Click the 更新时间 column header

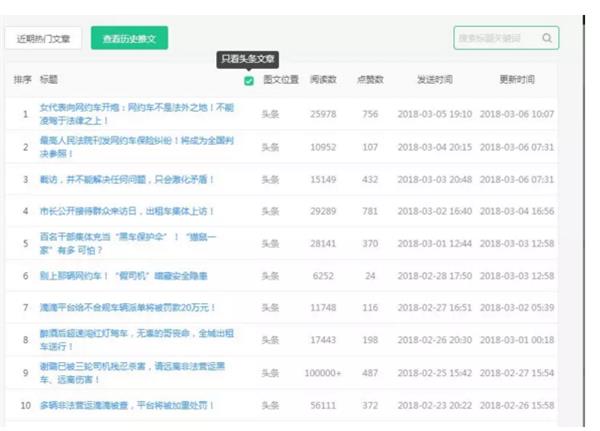(x=516, y=79)
